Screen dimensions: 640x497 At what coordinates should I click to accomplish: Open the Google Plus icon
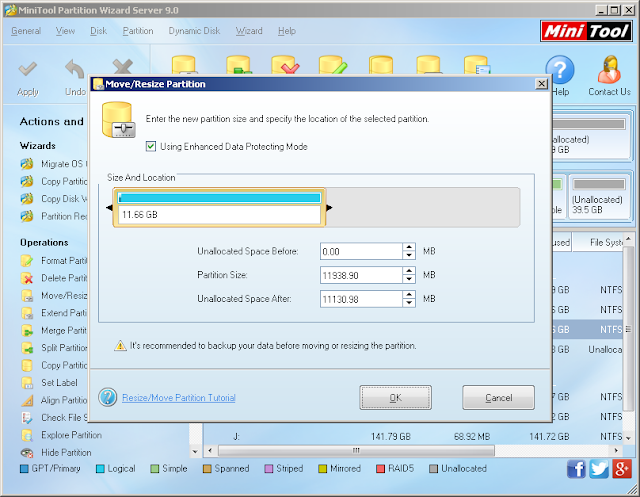pyautogui.click(x=622, y=469)
